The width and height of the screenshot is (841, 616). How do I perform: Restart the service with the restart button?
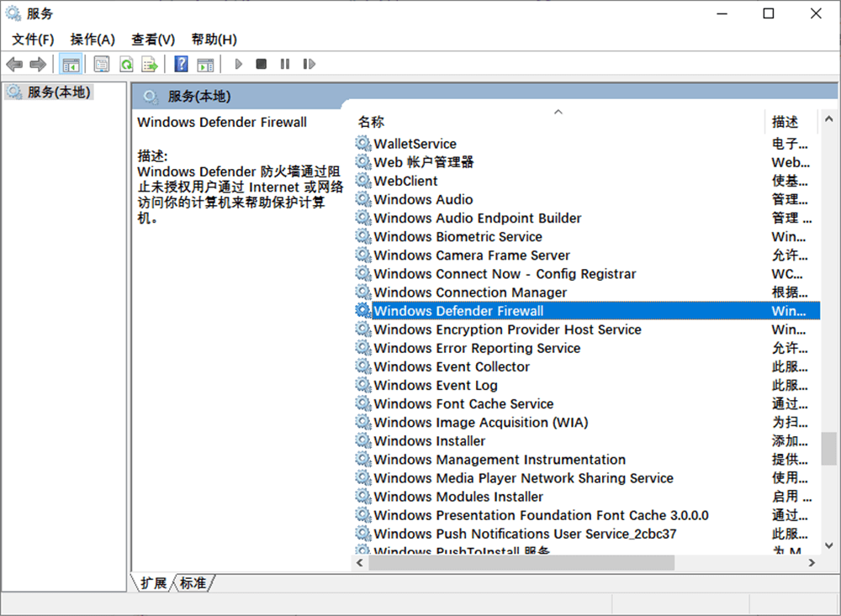[x=309, y=64]
